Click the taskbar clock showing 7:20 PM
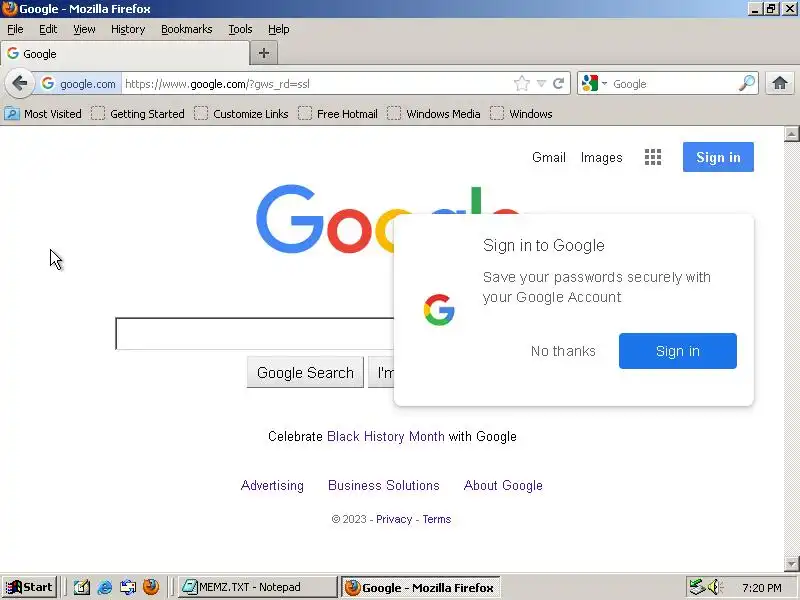 (762, 588)
